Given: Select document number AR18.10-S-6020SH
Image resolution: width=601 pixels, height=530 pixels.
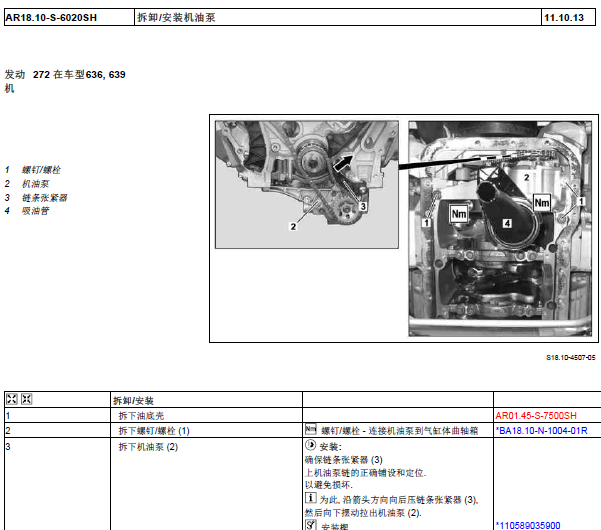Looking at the screenshot, I should point(51,18).
